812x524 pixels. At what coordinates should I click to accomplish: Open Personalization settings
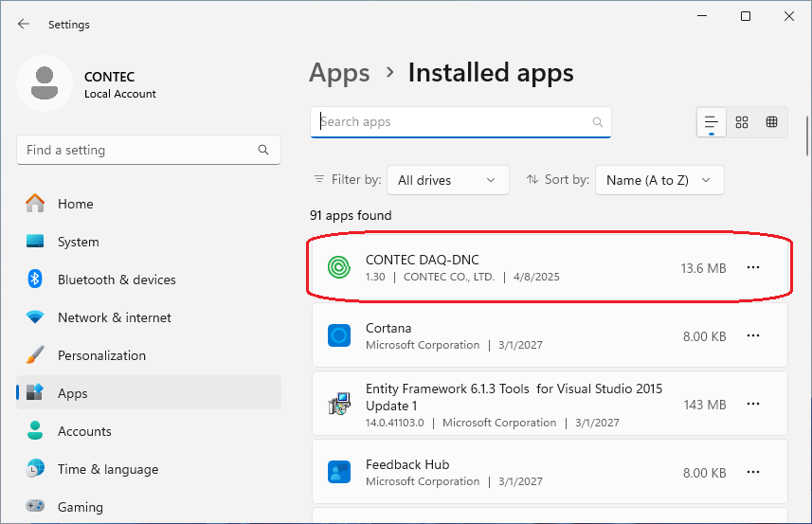pyautogui.click(x=149, y=355)
